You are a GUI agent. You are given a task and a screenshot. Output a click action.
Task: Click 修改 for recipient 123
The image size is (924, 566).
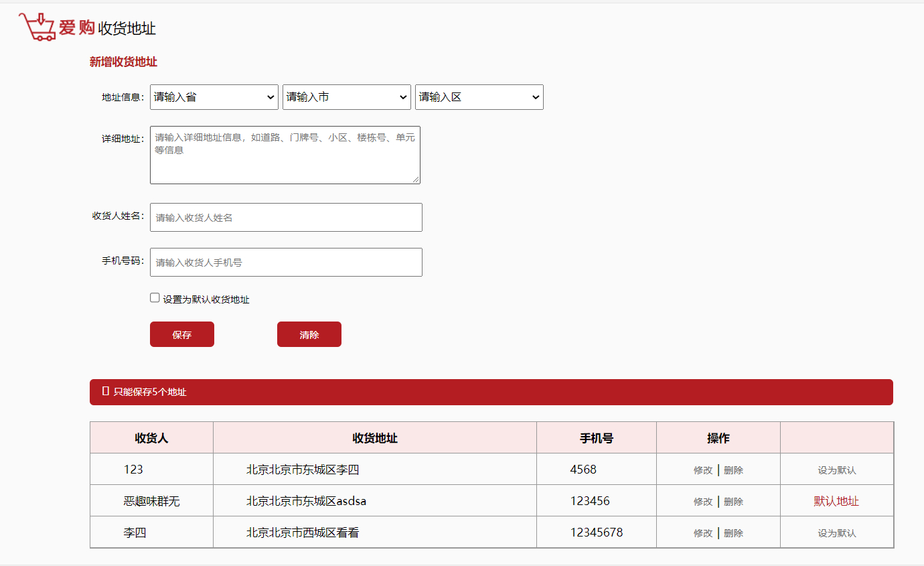[x=703, y=470]
